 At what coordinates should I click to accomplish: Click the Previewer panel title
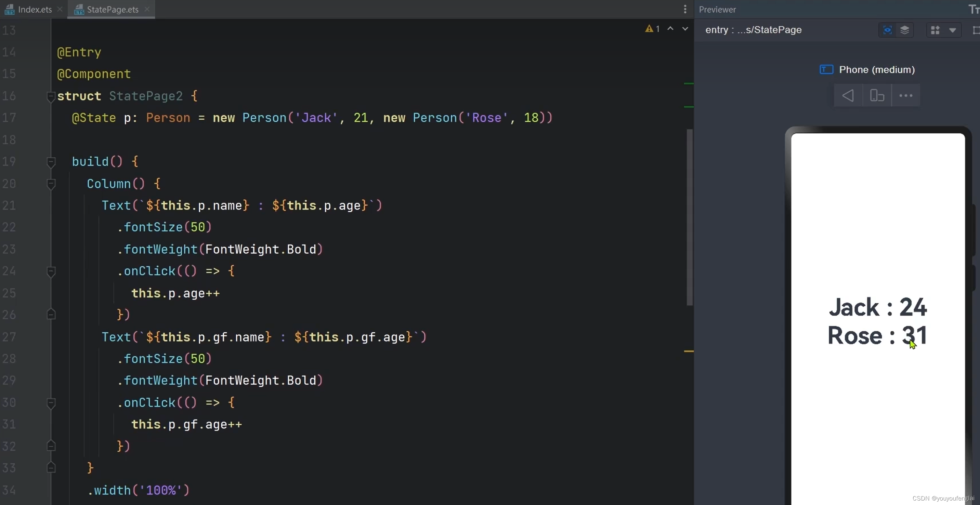pos(717,10)
